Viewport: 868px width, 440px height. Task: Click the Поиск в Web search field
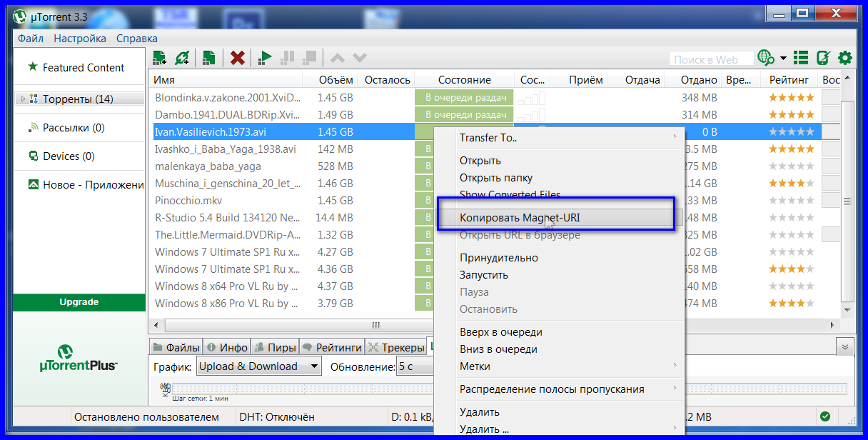pos(712,59)
